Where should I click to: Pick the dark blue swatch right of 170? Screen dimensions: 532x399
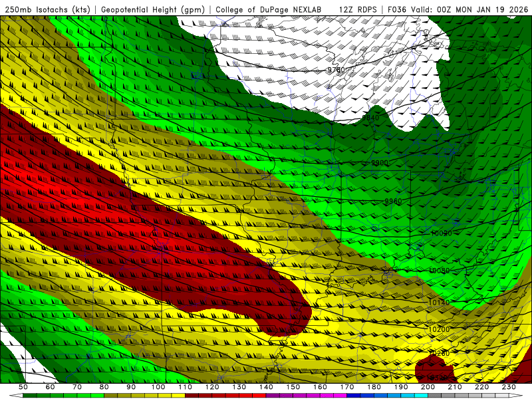click(354, 396)
